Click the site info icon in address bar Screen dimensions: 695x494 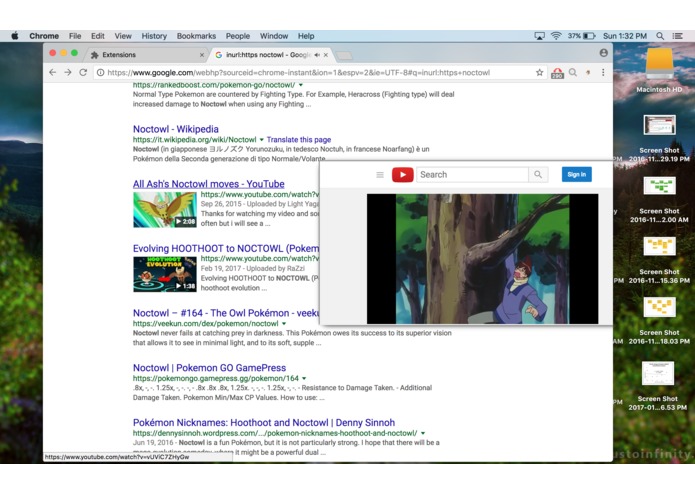coord(101,73)
